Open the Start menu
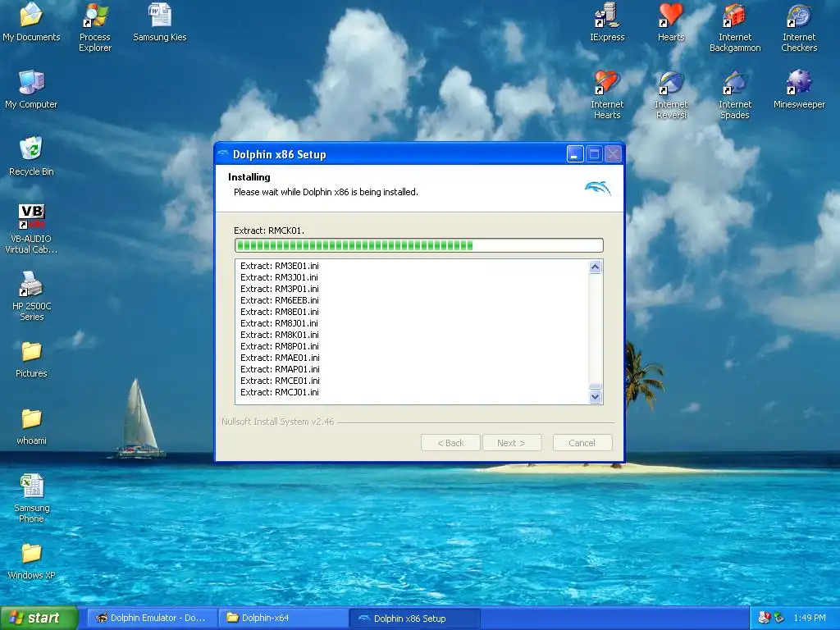Image resolution: width=840 pixels, height=630 pixels. [39, 618]
